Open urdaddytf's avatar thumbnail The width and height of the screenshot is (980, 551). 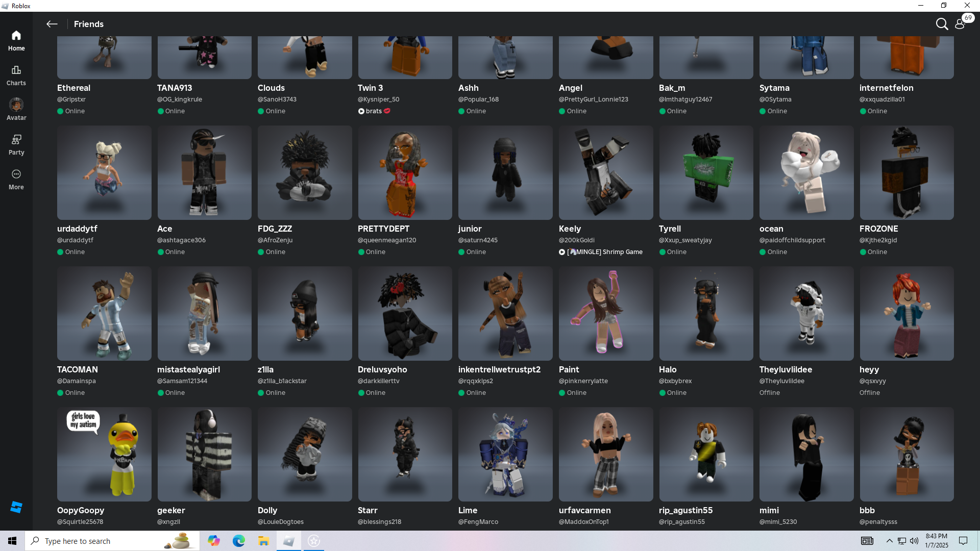pyautogui.click(x=104, y=173)
